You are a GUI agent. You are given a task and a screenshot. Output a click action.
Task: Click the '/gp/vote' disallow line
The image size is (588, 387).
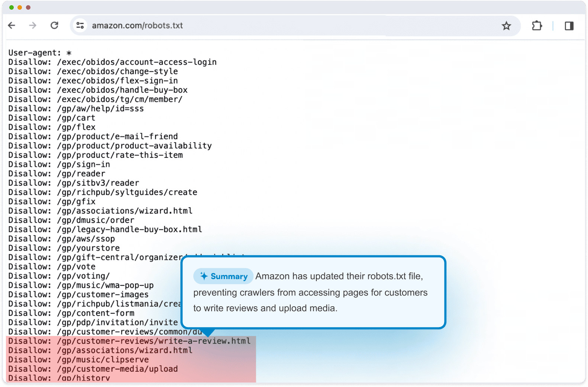pyautogui.click(x=52, y=267)
